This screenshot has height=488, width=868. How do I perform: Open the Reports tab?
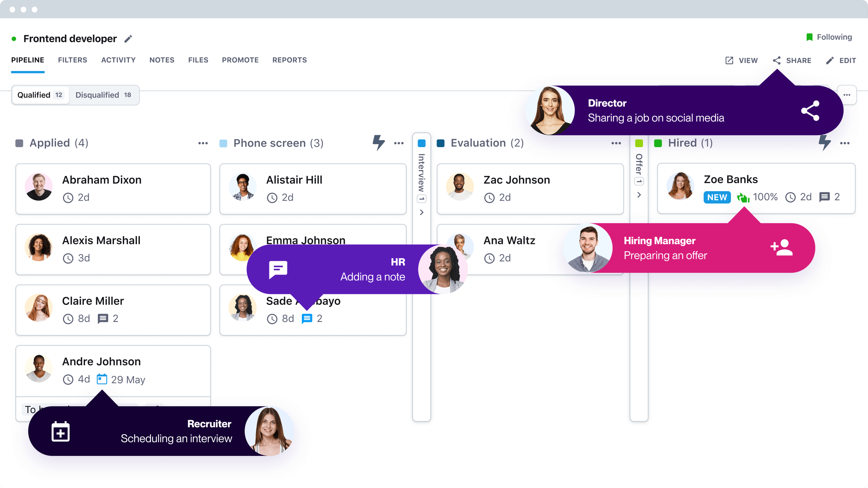[289, 60]
